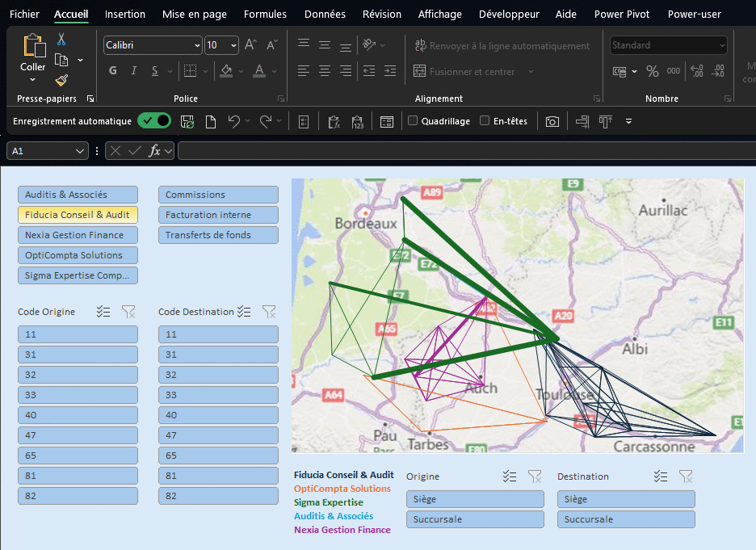Toggle multi-select on Code Destination slicer
Screen dimensions: 756x550
coord(244,312)
